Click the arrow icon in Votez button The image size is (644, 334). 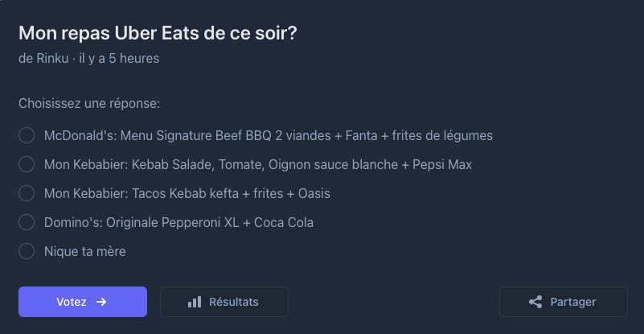[101, 302]
